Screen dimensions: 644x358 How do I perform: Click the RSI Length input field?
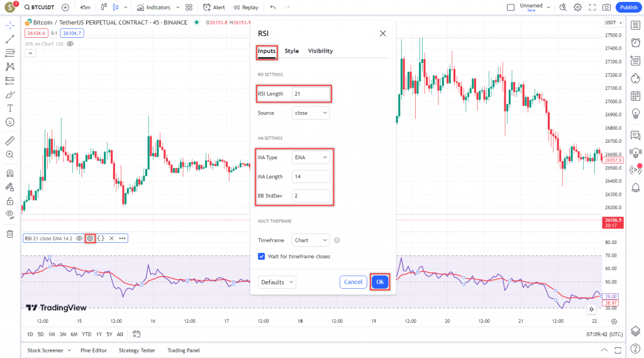tap(311, 94)
